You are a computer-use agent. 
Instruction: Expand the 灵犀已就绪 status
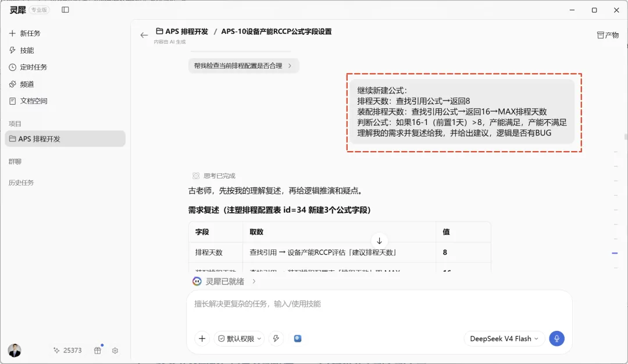[224, 281]
